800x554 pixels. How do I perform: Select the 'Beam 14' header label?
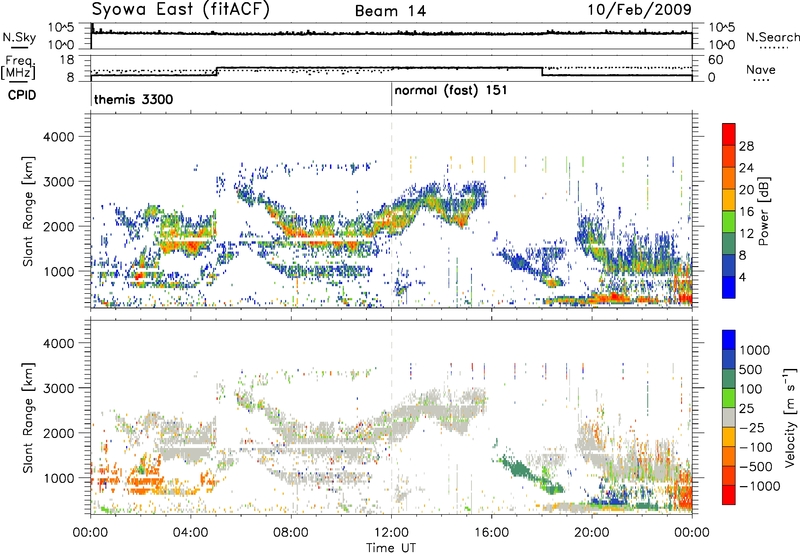point(390,11)
